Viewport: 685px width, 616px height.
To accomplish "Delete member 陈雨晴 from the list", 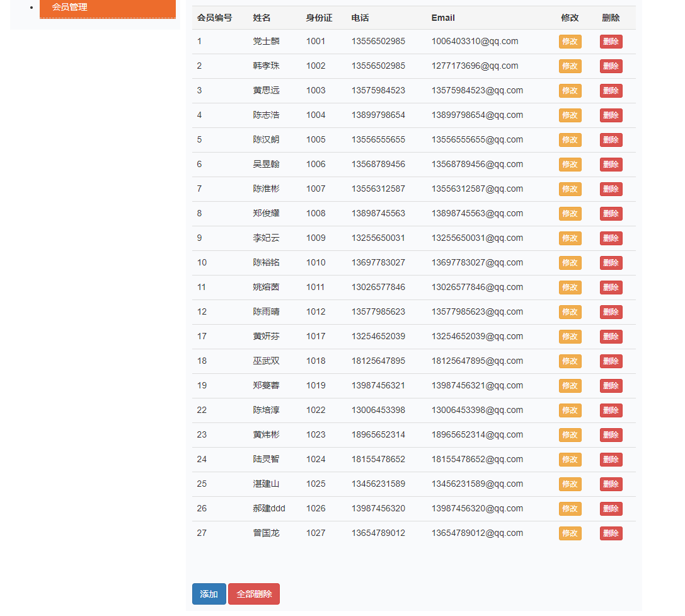I will coord(611,311).
